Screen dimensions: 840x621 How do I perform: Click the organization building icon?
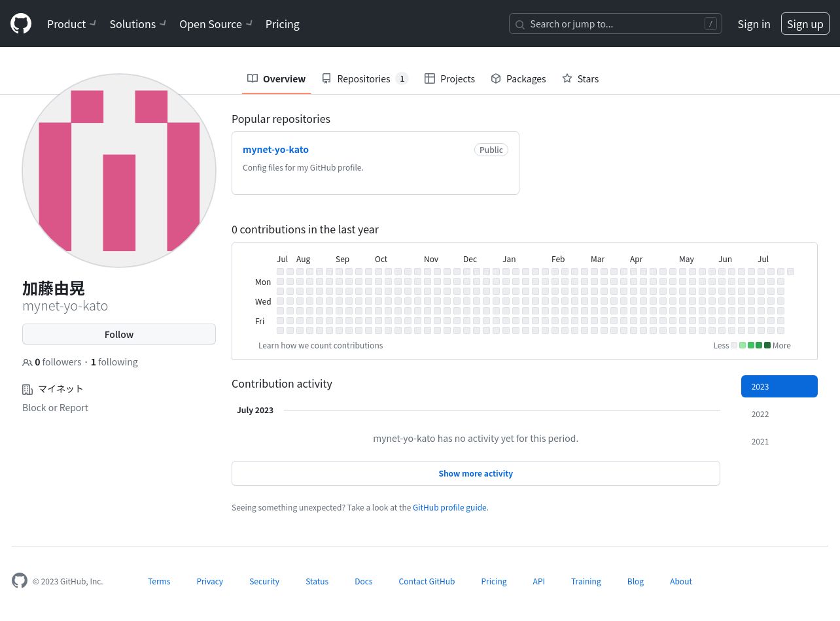(x=27, y=390)
